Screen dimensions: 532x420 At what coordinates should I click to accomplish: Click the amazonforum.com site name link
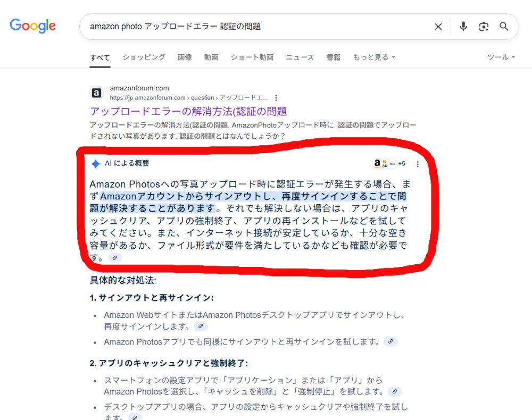tap(139, 88)
